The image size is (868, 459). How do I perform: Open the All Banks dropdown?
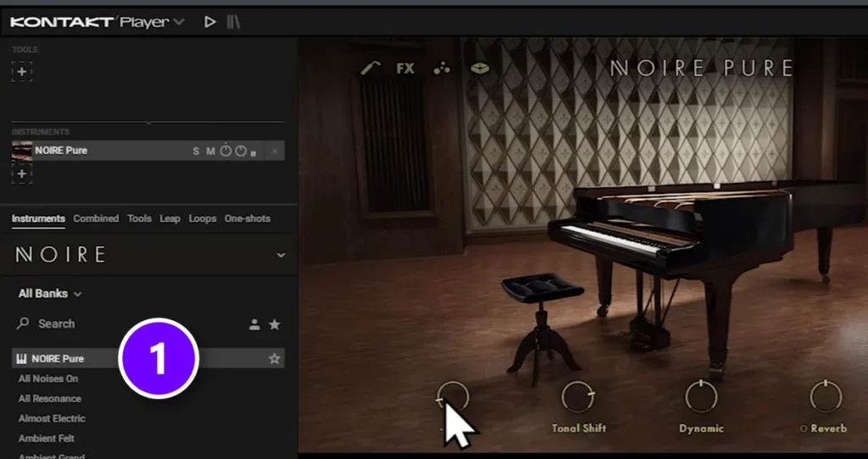(x=50, y=294)
